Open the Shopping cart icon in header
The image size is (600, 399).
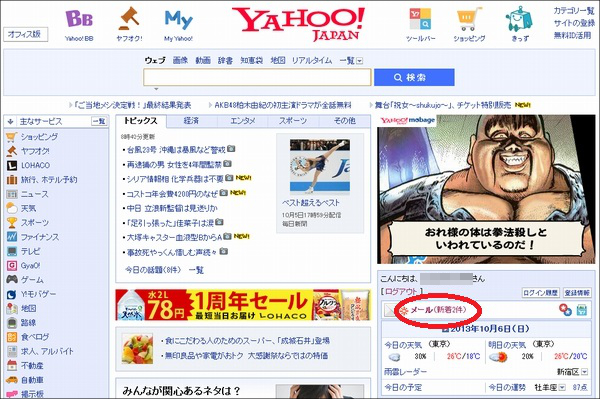[469, 20]
